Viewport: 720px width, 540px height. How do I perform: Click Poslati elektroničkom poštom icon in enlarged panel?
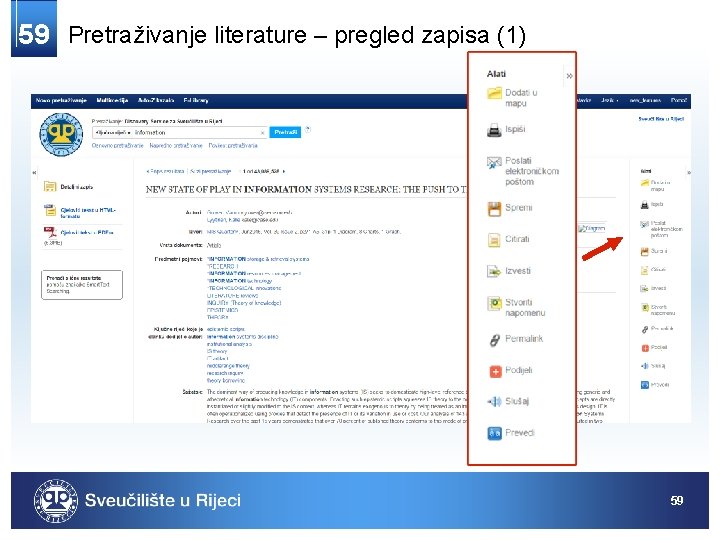point(494,163)
